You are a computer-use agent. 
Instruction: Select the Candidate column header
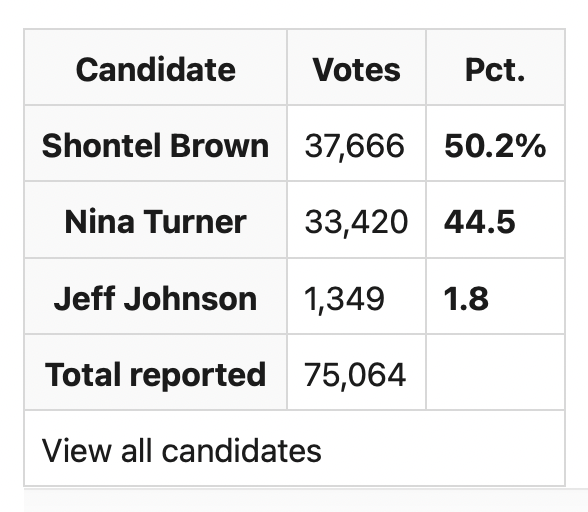click(x=156, y=68)
